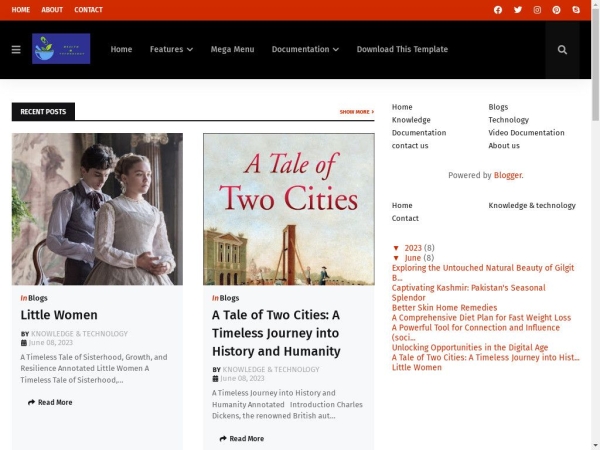Click Contact sidebar link
600x450 pixels.
pos(405,218)
